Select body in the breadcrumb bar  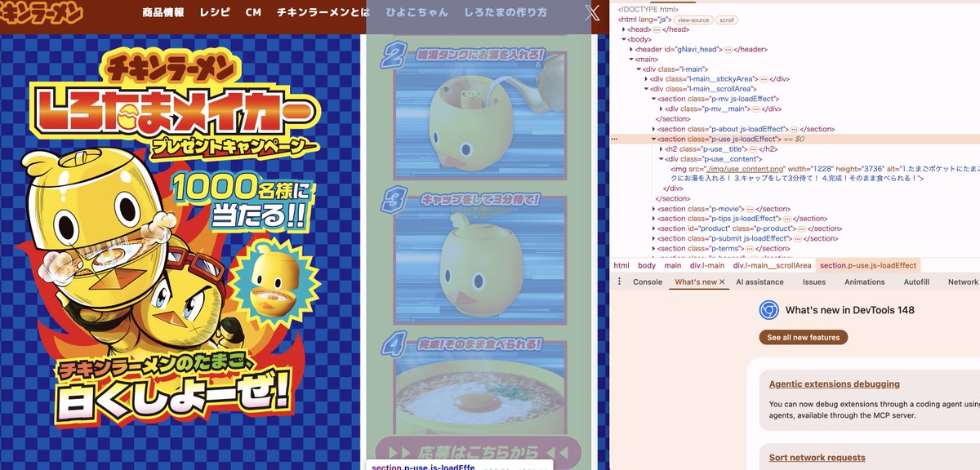(x=647, y=265)
